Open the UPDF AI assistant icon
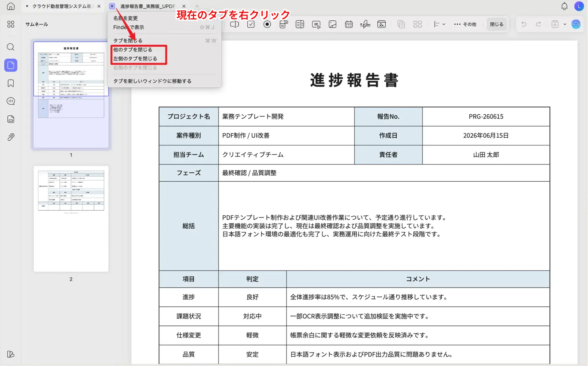 [576, 24]
